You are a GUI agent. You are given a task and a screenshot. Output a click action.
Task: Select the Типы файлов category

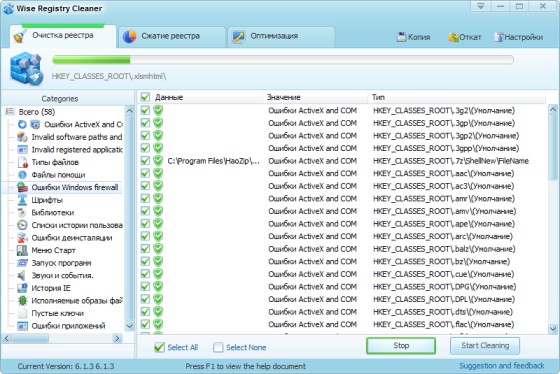[55, 162]
